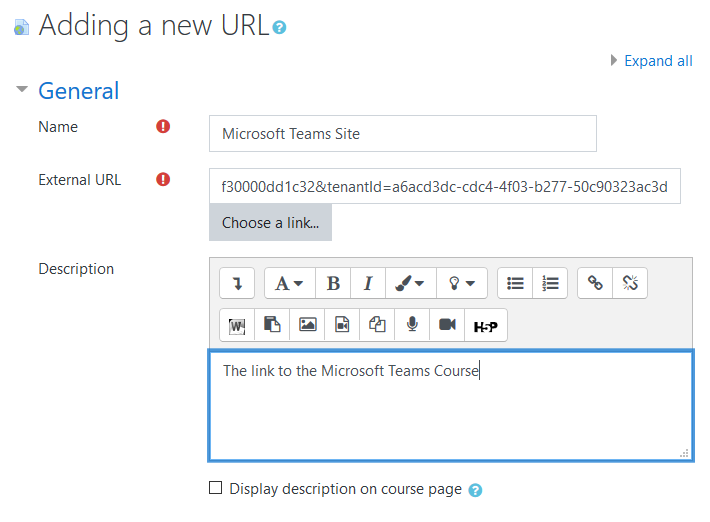Click the Expand all link
Screen dimensions: 710x522
pyautogui.click(x=658, y=61)
